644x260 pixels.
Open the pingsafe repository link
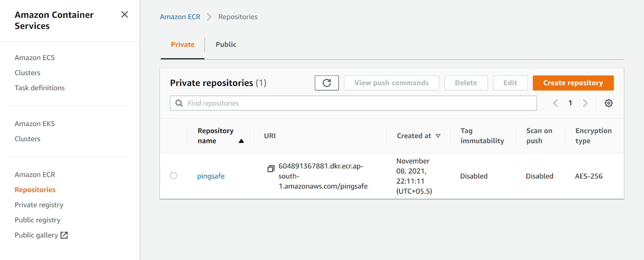click(x=211, y=176)
